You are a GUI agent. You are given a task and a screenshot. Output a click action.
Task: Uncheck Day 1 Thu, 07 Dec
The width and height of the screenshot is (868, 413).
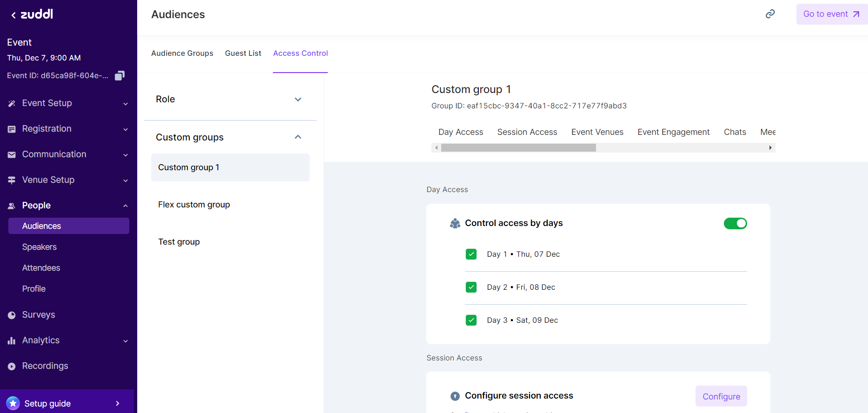tap(471, 254)
